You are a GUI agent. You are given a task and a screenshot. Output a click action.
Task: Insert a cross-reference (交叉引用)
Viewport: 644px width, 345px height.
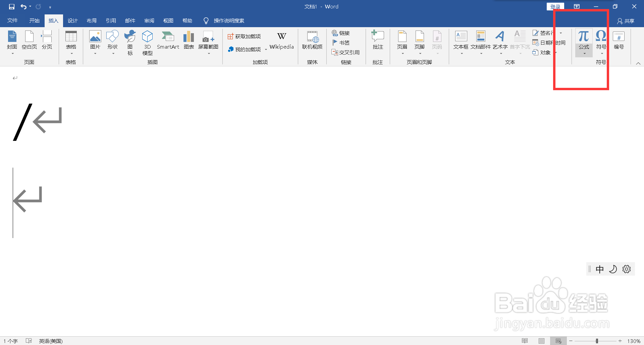pos(345,52)
